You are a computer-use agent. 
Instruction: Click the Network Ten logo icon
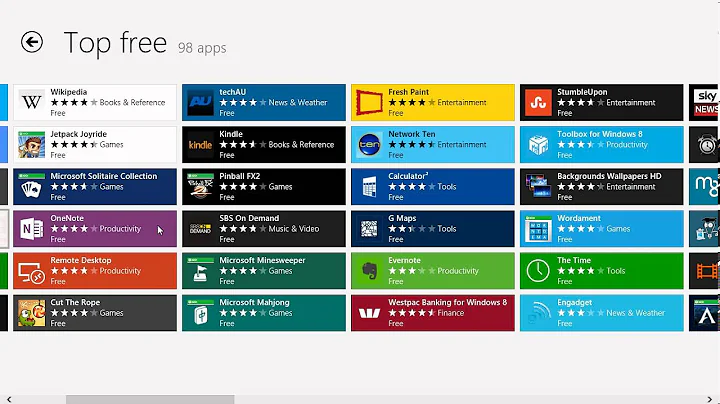[370, 145]
